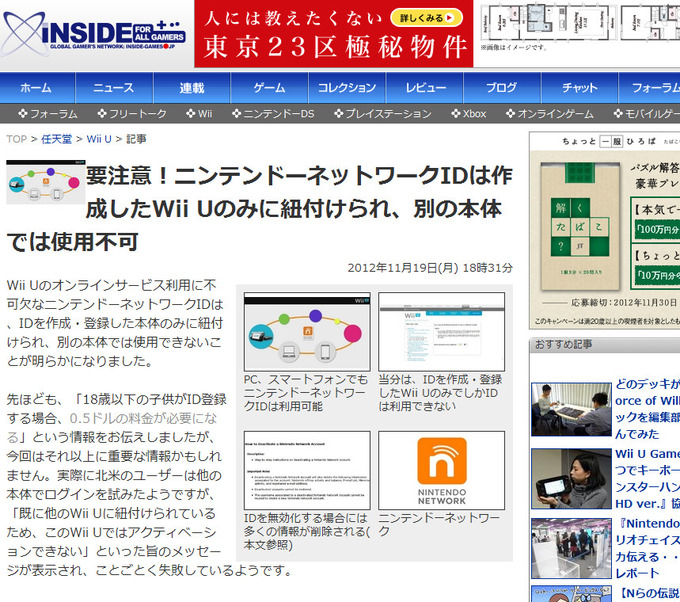The image size is (680, 602).
Task: Open the ホーム tab
Action: point(37,88)
